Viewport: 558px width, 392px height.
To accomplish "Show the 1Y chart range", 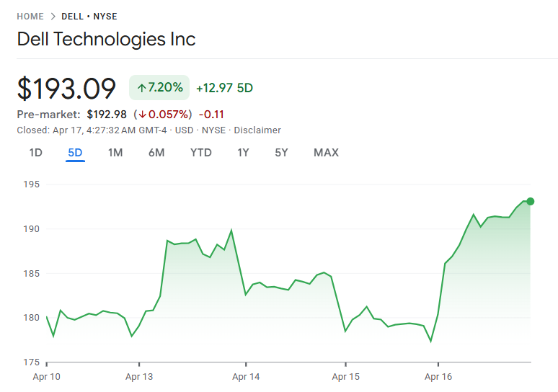I will tap(243, 153).
